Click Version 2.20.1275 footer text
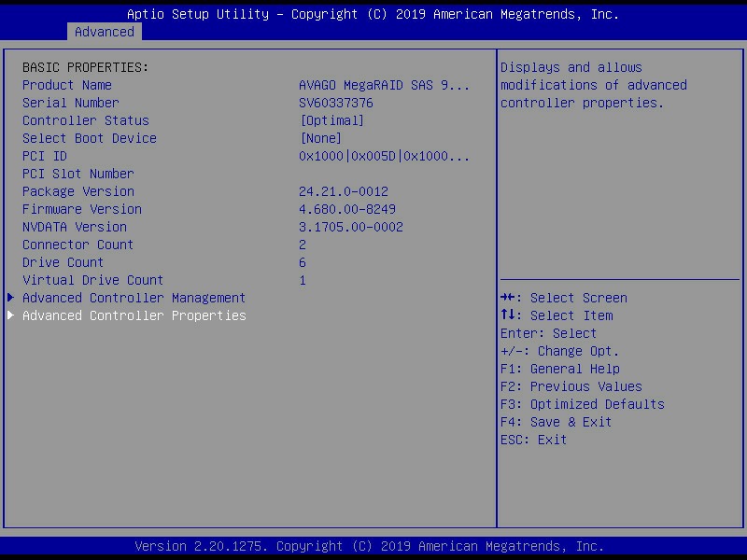This screenshot has width=747, height=560. click(x=370, y=546)
